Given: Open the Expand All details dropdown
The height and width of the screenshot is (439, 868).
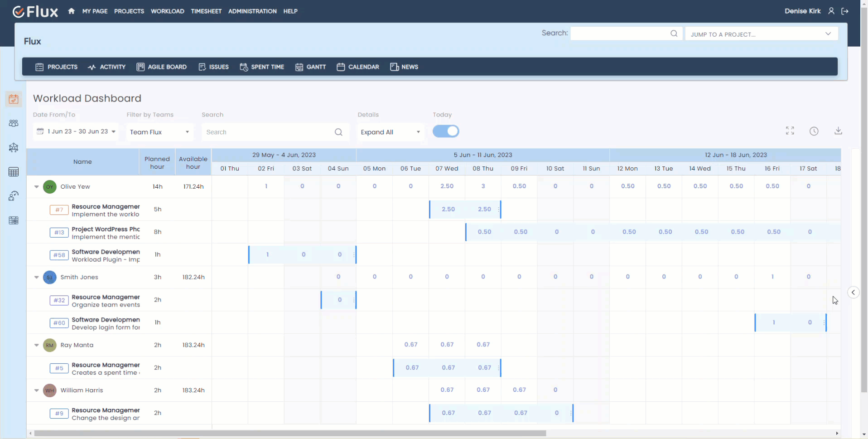Looking at the screenshot, I should coord(390,132).
